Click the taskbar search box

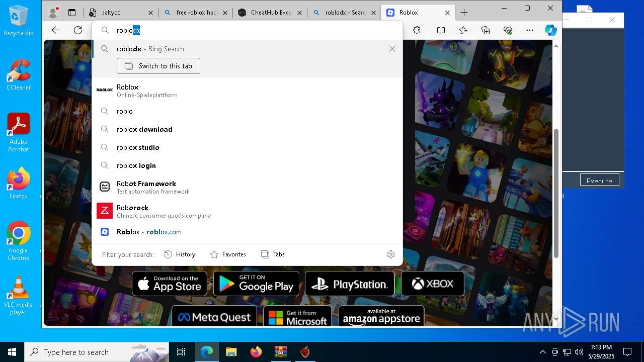(97, 352)
